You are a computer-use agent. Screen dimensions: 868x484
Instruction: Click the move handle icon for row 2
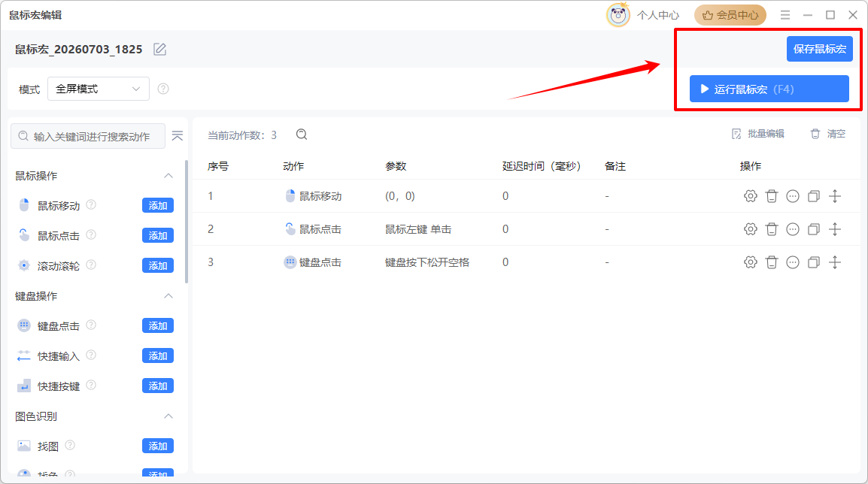click(835, 229)
